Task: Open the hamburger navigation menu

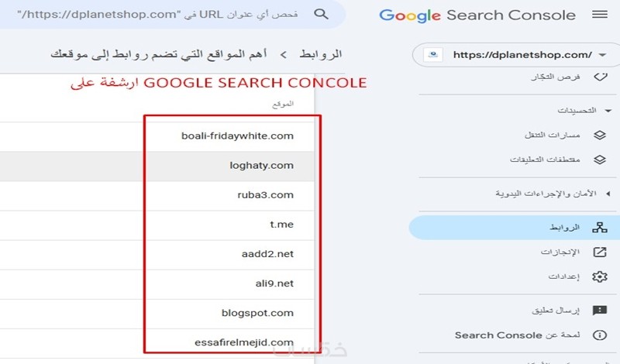Action: (599, 15)
